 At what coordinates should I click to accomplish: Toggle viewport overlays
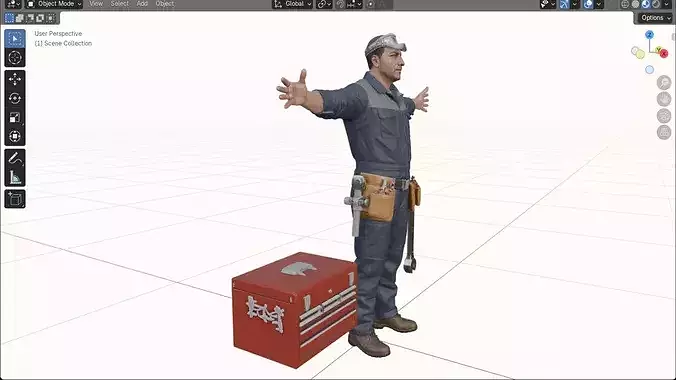click(588, 4)
